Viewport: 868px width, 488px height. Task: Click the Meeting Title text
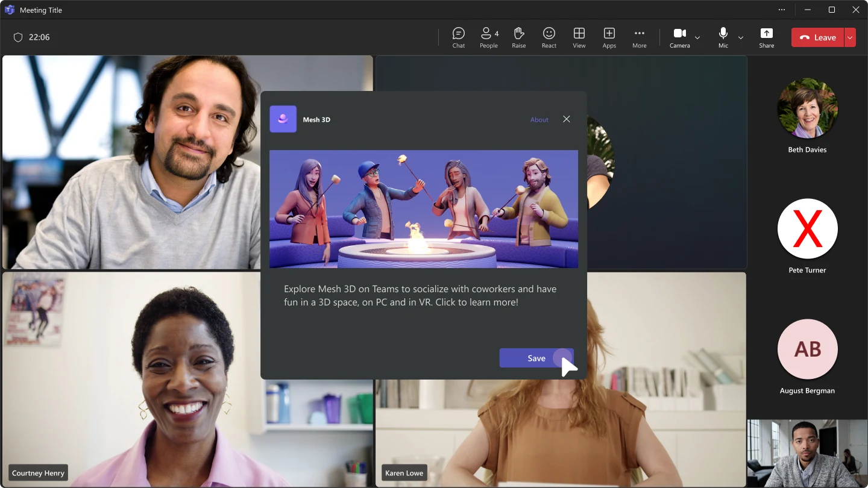41,10
